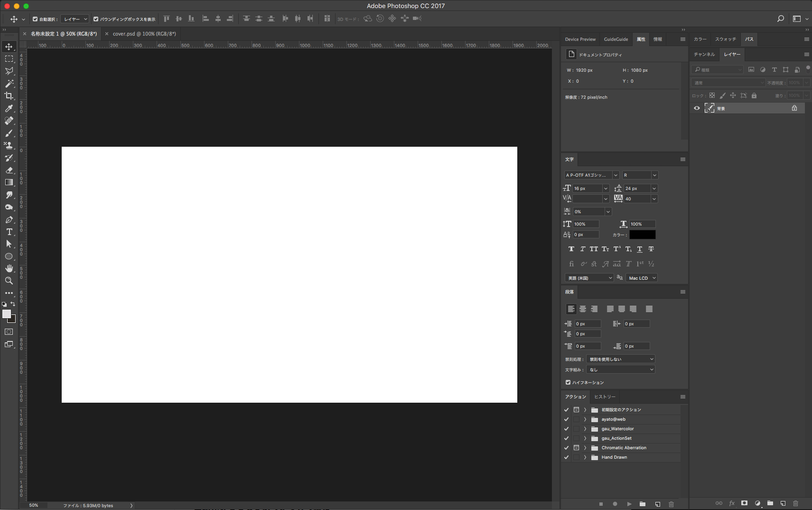Align top edges in options bar
This screenshot has width=812, height=510.
[167, 19]
